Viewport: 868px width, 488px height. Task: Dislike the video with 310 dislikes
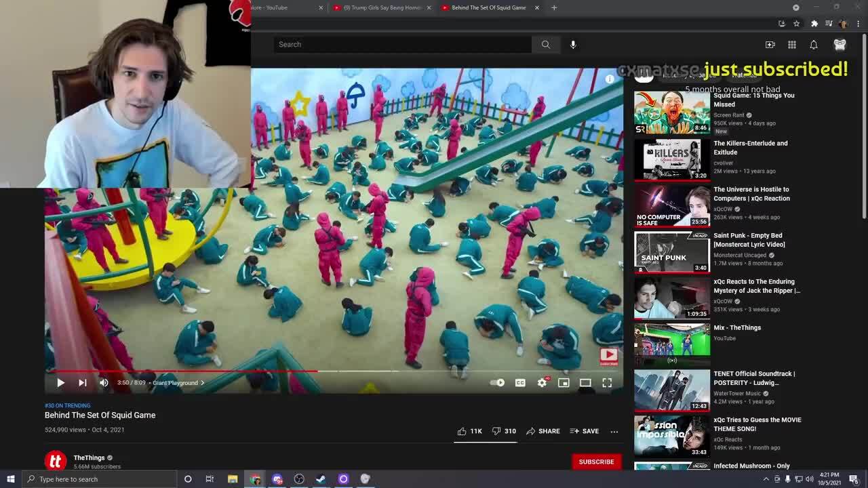tap(504, 431)
